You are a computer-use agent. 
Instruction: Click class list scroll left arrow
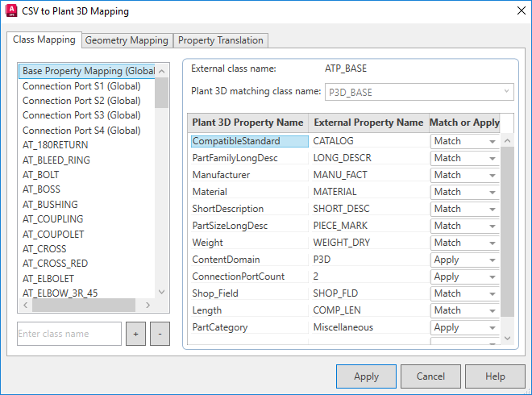coord(26,305)
